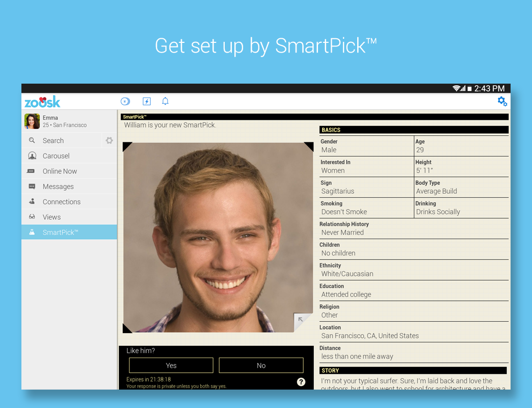The width and height of the screenshot is (532, 408).
Task: Open Connections
Action: coord(69,201)
